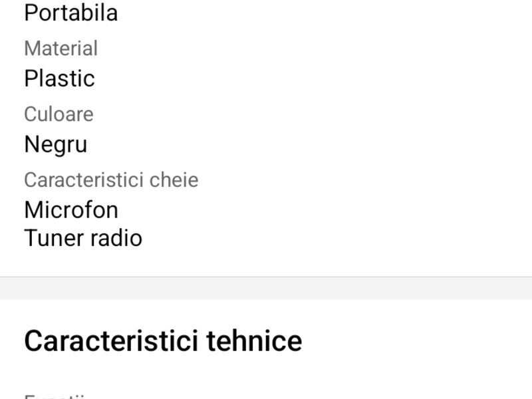
Task: Click the Plastic material value
Action: [x=59, y=78]
